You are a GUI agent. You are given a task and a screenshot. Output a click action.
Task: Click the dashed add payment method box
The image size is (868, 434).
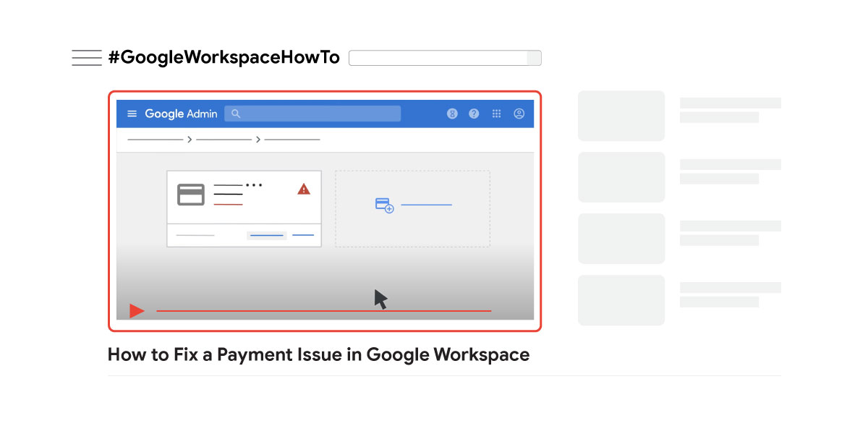412,209
